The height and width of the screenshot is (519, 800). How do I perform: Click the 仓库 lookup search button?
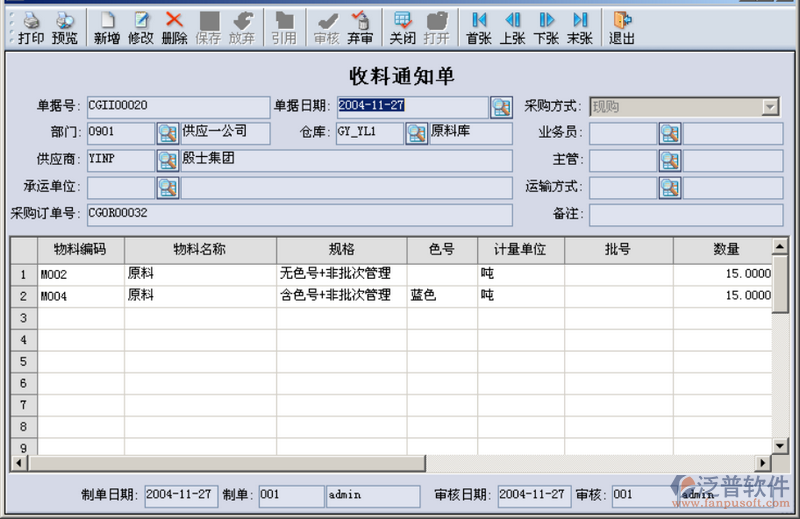click(x=416, y=133)
